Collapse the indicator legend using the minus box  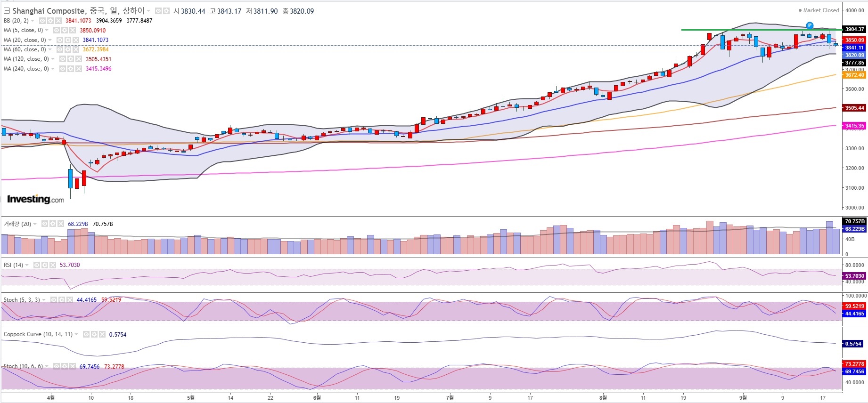tap(7, 11)
